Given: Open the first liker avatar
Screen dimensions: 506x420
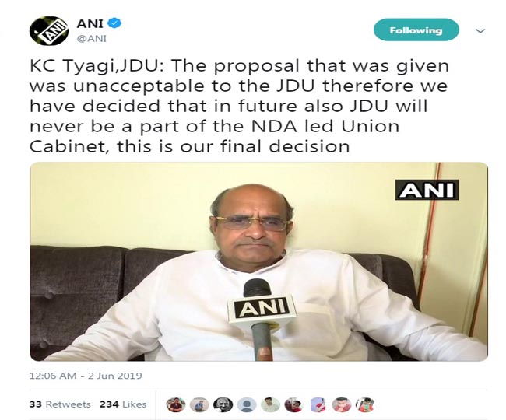Looking at the screenshot, I should pos(176,404).
